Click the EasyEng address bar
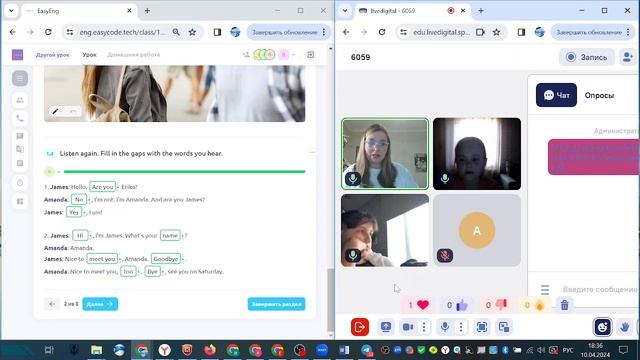The width and height of the screenshot is (640, 360). tap(122, 32)
